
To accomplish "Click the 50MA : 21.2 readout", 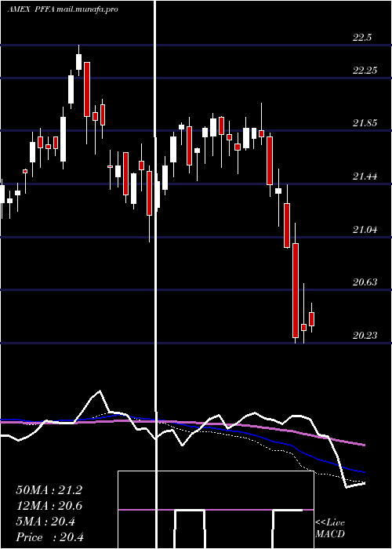I will (x=49, y=490).
